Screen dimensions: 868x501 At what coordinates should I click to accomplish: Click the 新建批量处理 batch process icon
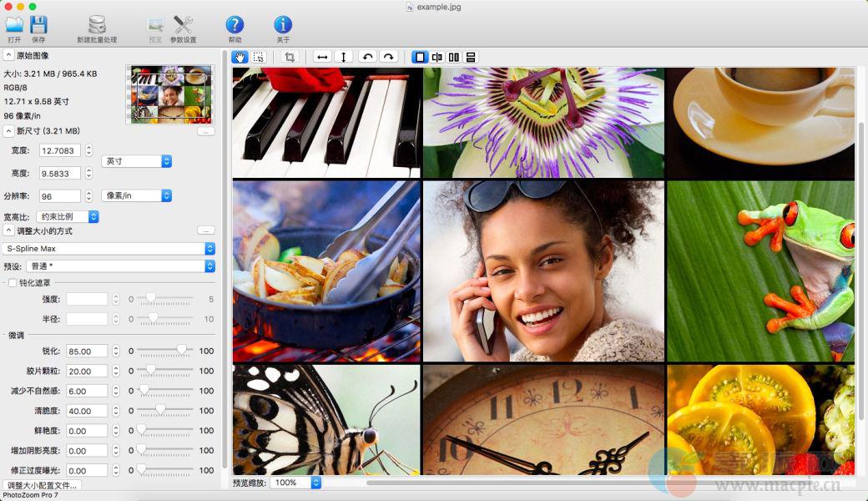97,29
